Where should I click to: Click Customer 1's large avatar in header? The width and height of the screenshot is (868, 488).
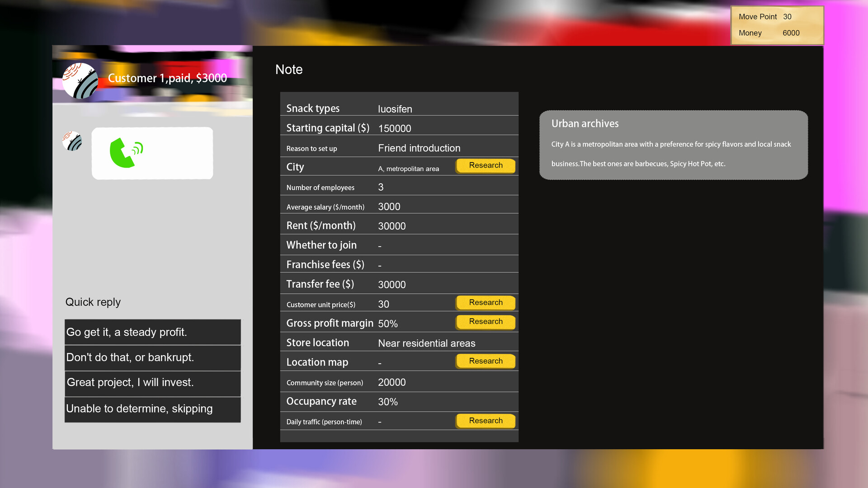[80, 81]
